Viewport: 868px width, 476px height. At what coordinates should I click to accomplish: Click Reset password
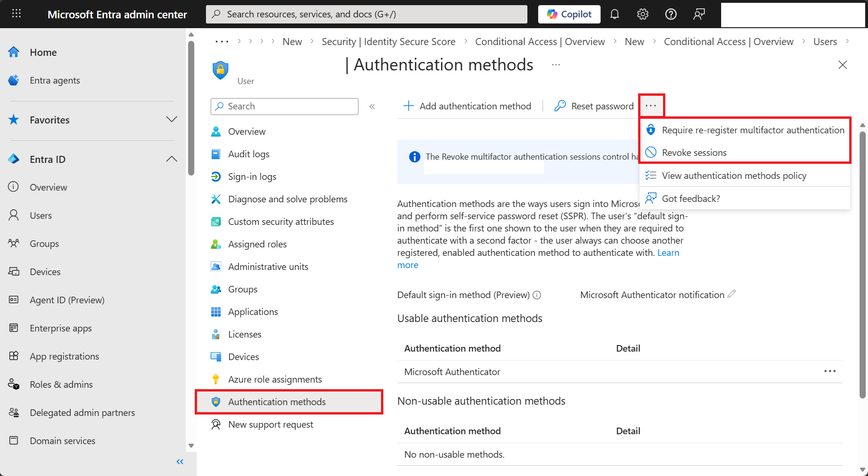(x=594, y=106)
